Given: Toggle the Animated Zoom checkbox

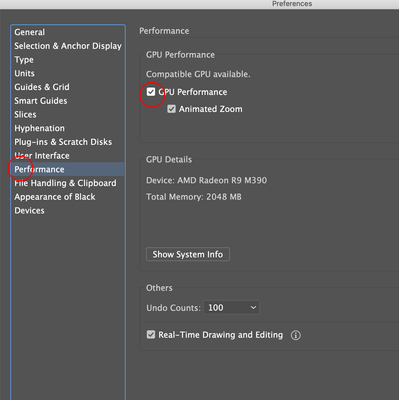Looking at the screenshot, I should (171, 109).
